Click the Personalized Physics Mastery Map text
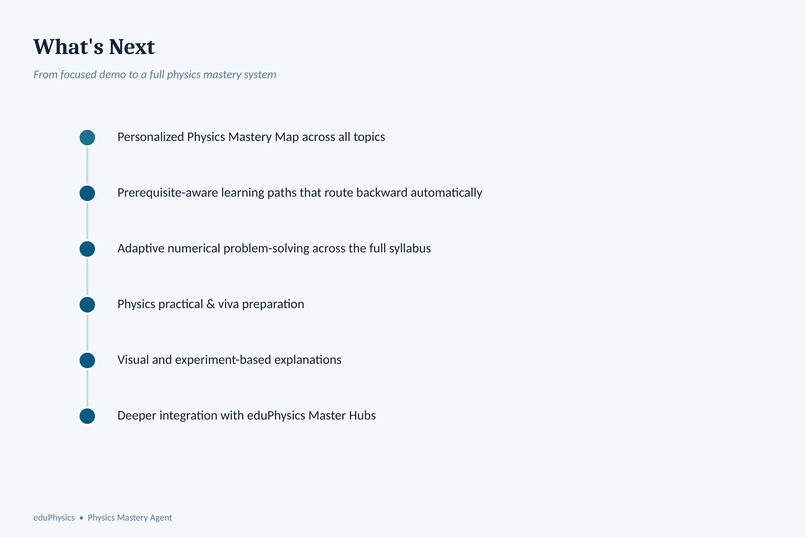Screen dimensions: 806x537 251,137
